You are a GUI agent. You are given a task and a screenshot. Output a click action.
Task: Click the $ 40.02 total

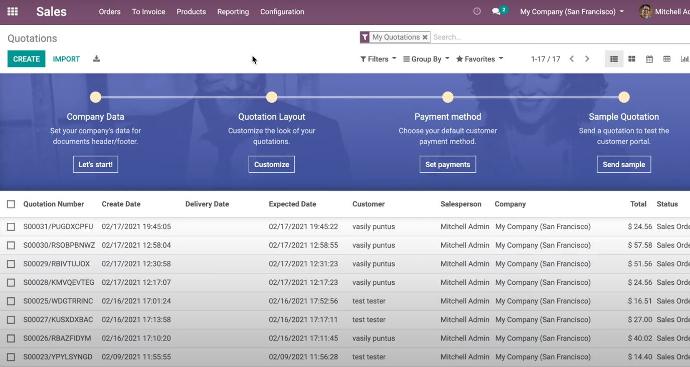(640, 338)
